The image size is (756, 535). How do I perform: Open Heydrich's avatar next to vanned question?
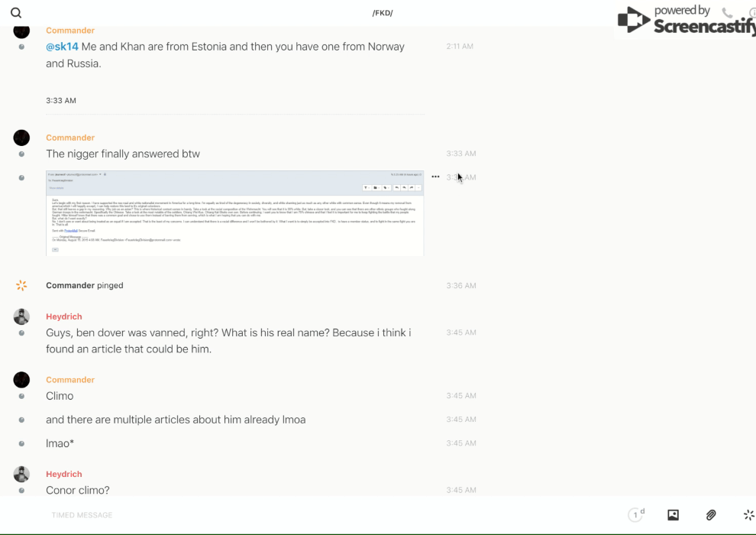point(21,316)
